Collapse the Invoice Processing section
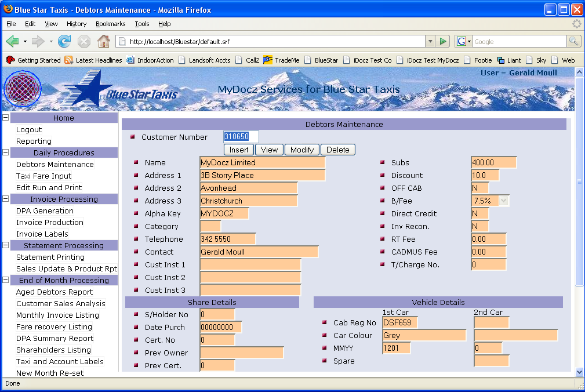 coord(6,199)
